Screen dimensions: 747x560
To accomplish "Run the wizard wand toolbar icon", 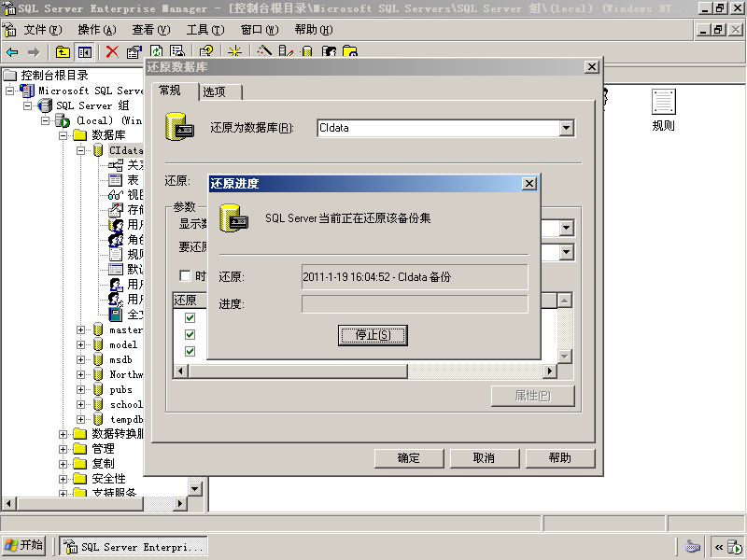I will (264, 51).
